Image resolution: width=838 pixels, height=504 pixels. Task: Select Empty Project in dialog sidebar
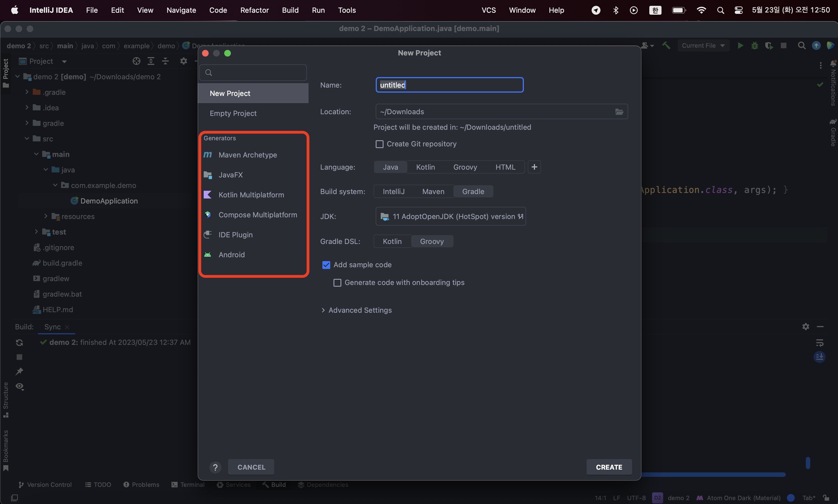coord(253,113)
